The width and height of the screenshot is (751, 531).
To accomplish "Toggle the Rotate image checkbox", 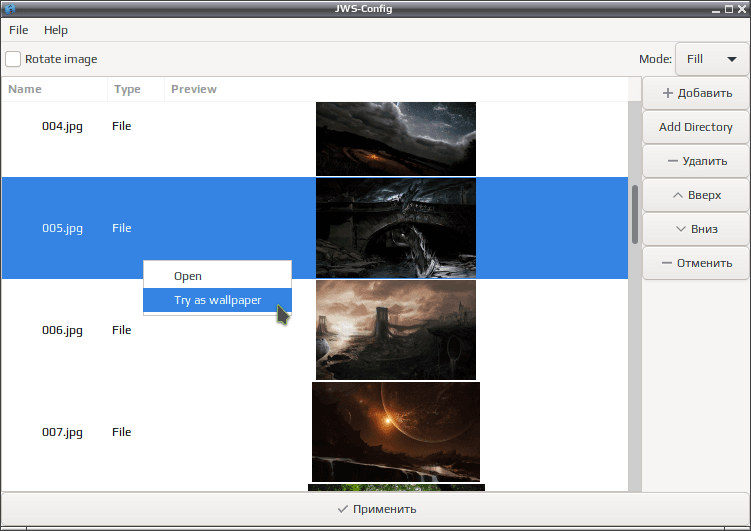I will tap(13, 59).
